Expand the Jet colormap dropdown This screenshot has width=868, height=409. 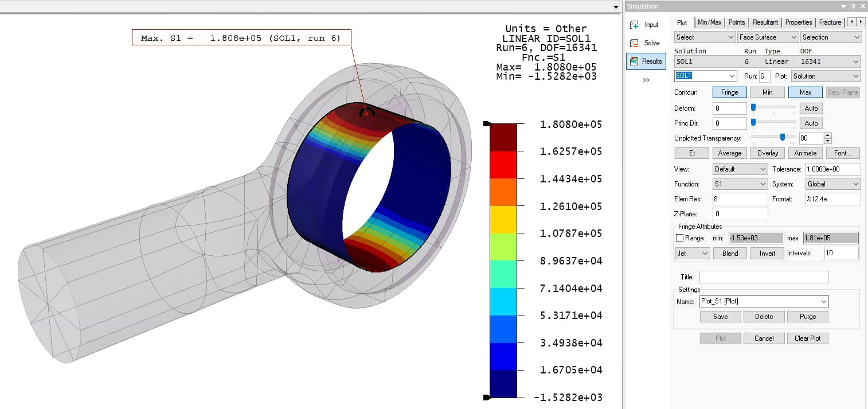tap(693, 254)
